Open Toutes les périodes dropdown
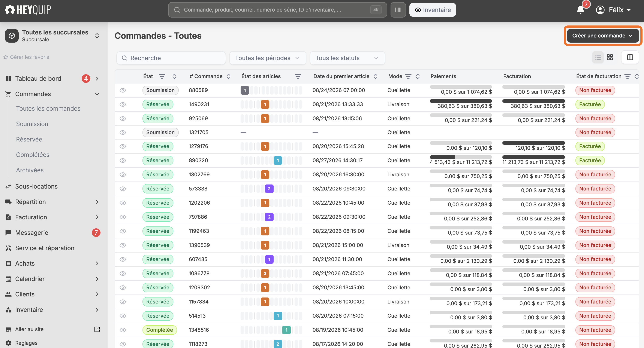Image resolution: width=644 pixels, height=348 pixels. point(268,58)
